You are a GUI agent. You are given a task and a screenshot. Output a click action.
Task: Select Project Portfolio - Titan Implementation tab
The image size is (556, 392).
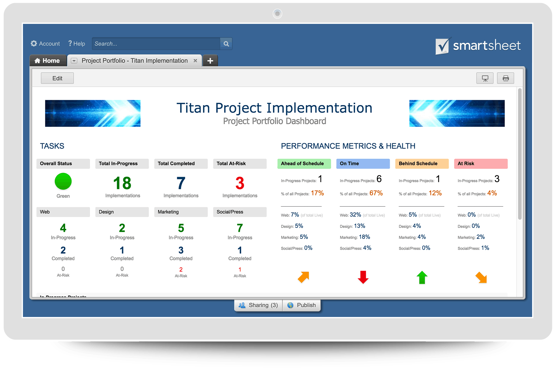point(135,61)
